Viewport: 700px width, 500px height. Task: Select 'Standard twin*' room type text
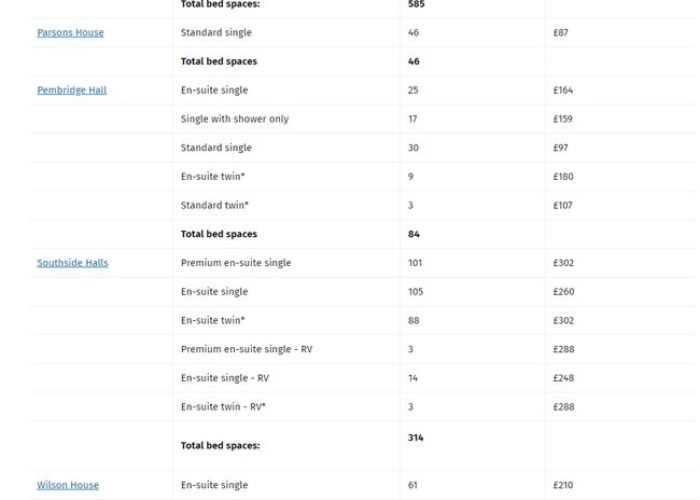[215, 205]
